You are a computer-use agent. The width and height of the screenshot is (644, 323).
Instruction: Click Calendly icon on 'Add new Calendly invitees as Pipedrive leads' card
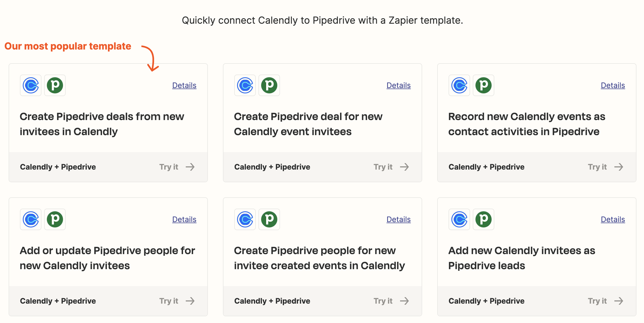(459, 219)
